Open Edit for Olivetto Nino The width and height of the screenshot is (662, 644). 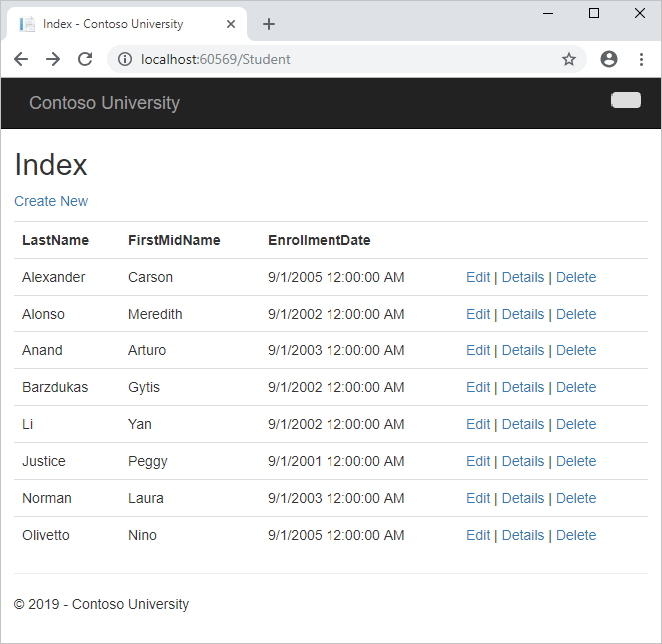pyautogui.click(x=478, y=535)
